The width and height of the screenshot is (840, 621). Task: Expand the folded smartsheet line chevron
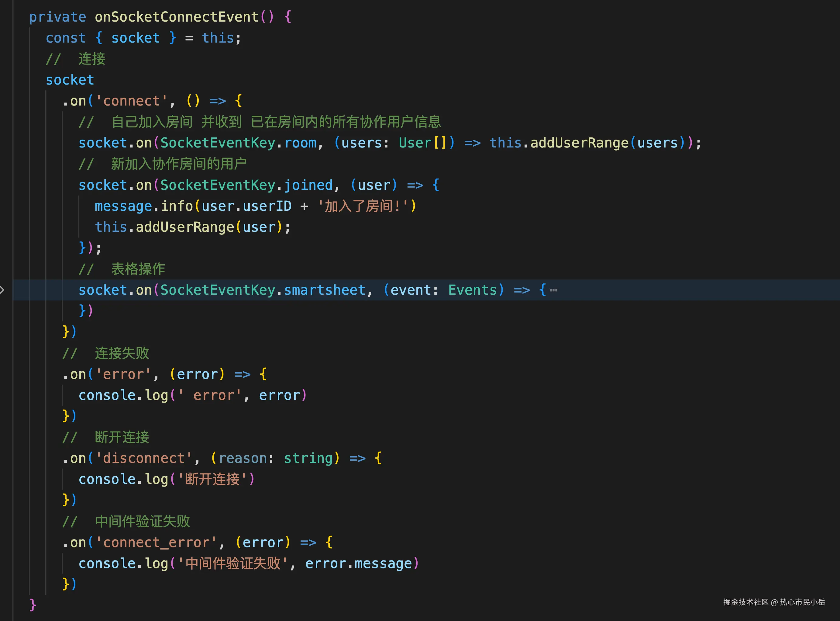[2, 290]
